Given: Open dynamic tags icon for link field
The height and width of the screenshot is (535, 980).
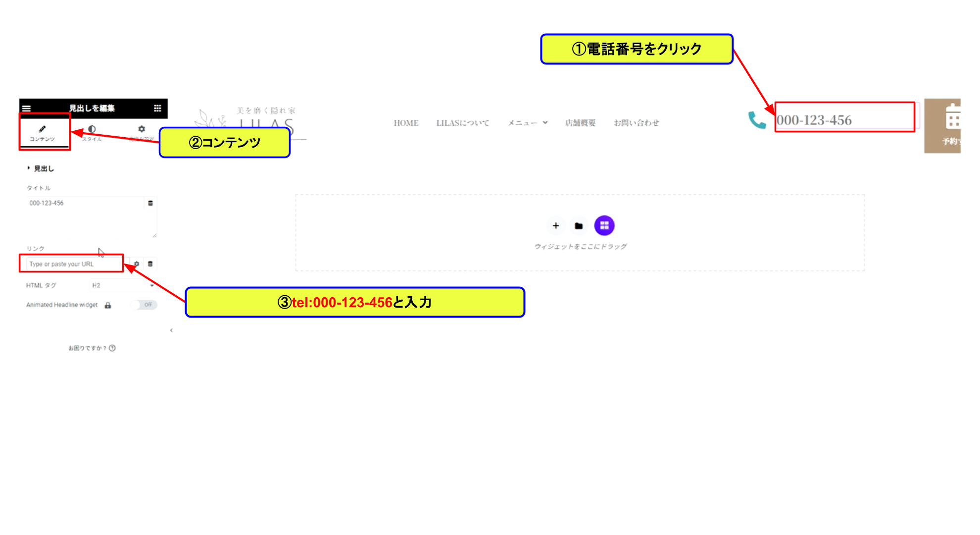Looking at the screenshot, I should [x=150, y=264].
